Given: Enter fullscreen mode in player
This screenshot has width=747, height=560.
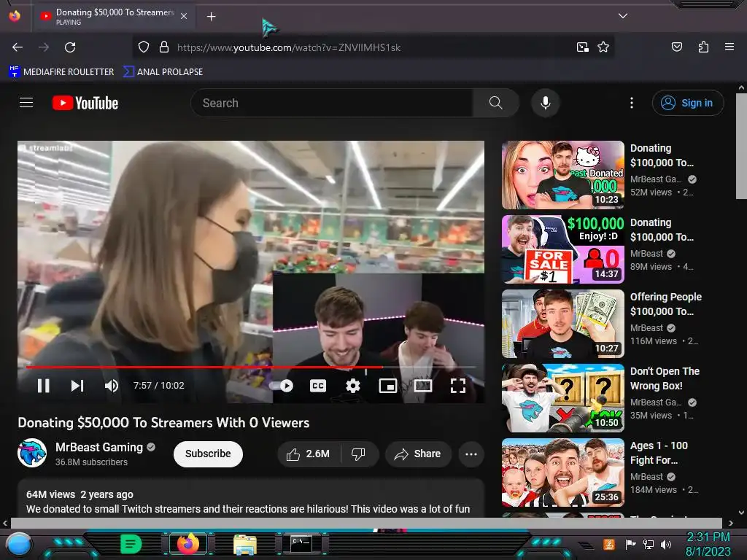Looking at the screenshot, I should (x=458, y=386).
